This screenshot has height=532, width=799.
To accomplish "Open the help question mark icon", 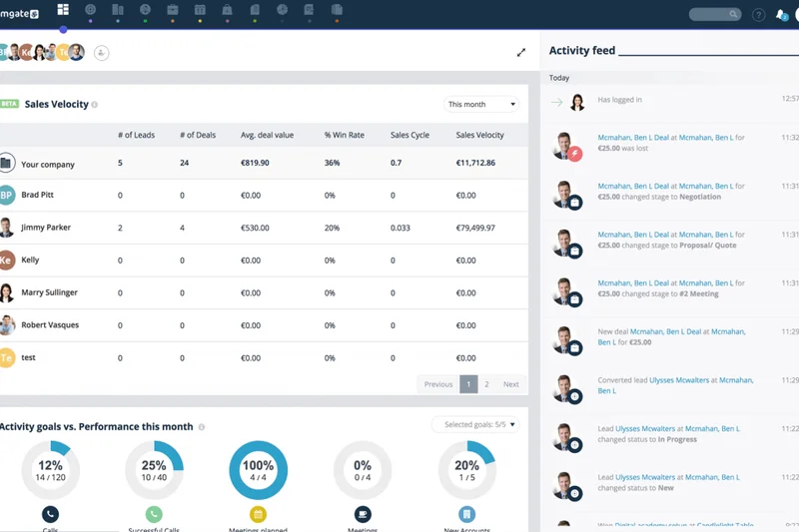I will [x=758, y=15].
